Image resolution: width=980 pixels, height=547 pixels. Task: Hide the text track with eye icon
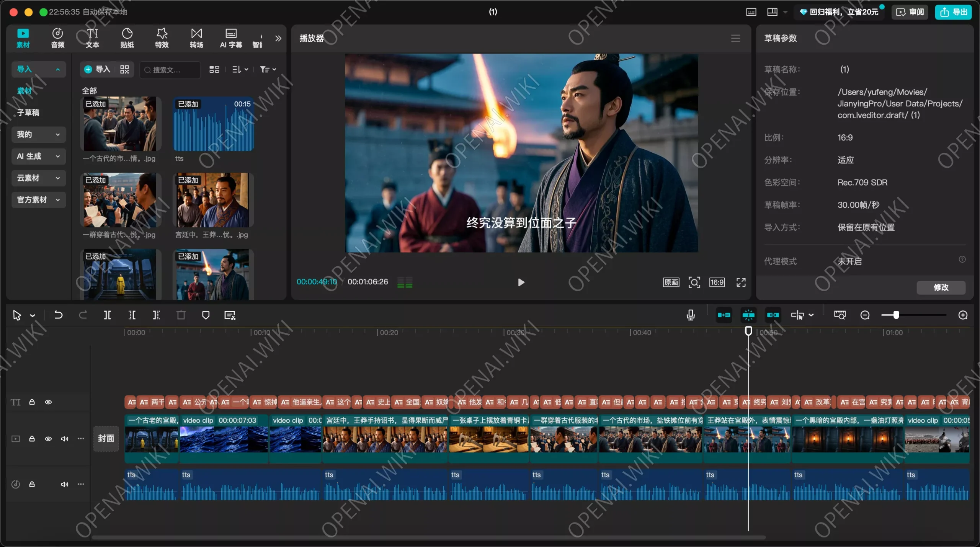[48, 402]
